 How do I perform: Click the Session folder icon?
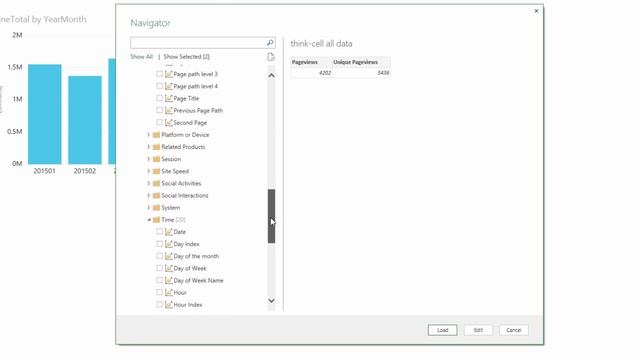click(156, 159)
